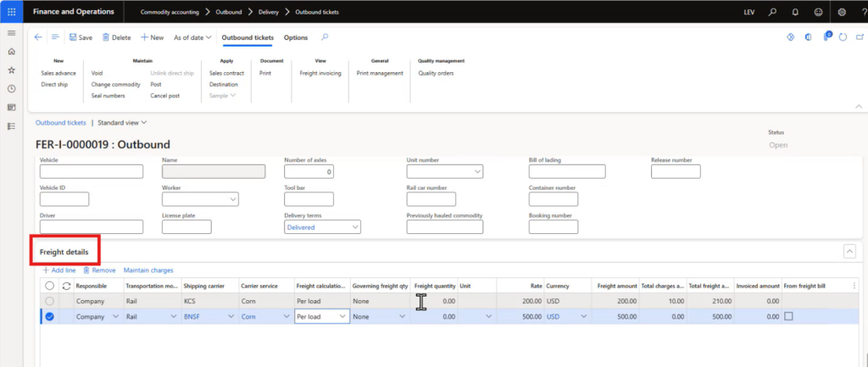
Task: Click the personalize diamond icon
Action: click(791, 37)
